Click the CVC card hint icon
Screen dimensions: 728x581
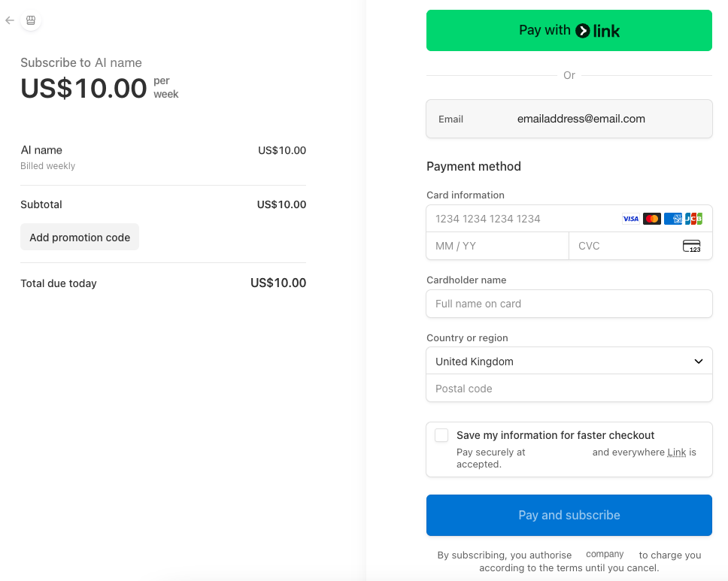(691, 246)
